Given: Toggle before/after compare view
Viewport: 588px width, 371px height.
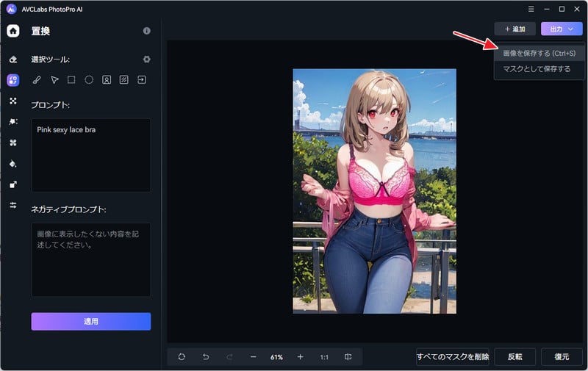Looking at the screenshot, I should (x=348, y=357).
